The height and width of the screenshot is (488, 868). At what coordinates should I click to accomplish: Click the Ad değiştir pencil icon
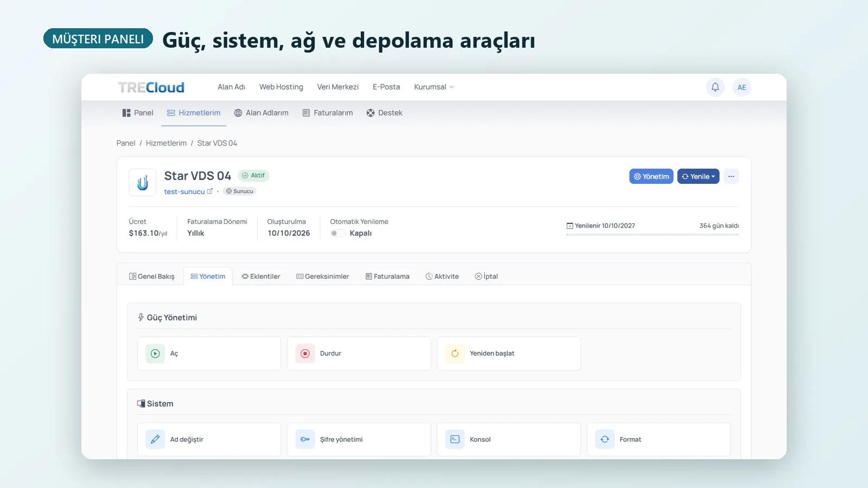coord(155,439)
